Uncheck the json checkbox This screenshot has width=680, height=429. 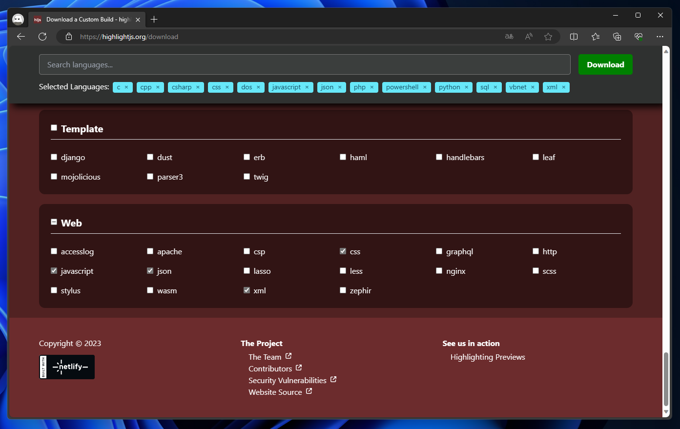(x=150, y=271)
